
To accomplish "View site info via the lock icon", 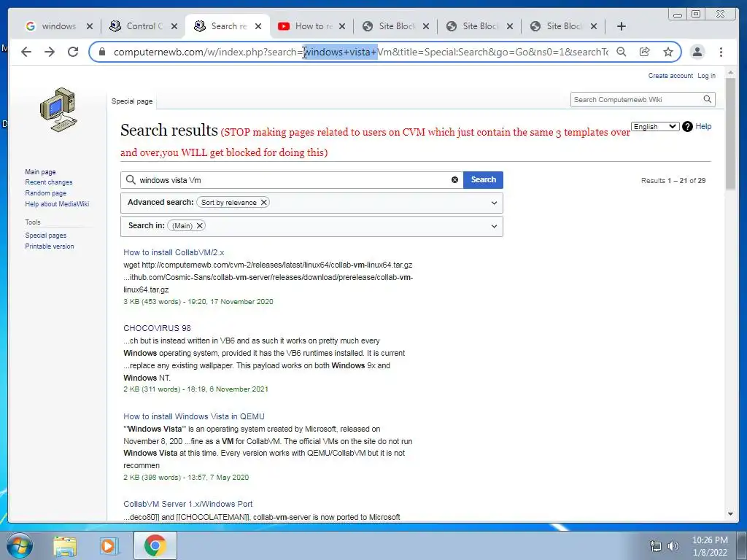I will [102, 52].
